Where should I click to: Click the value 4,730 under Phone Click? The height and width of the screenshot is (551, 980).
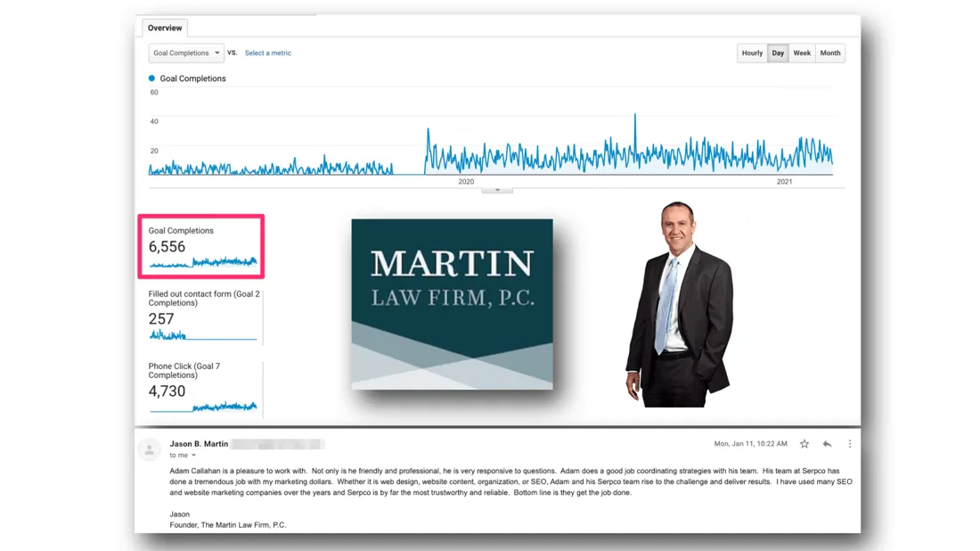tap(167, 391)
